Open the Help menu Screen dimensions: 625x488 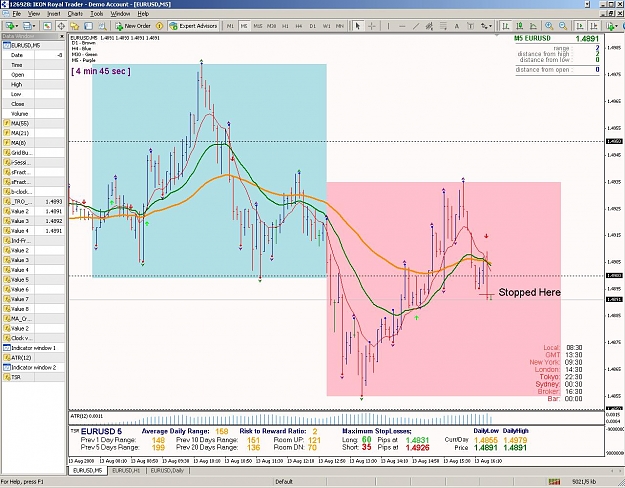point(143,14)
